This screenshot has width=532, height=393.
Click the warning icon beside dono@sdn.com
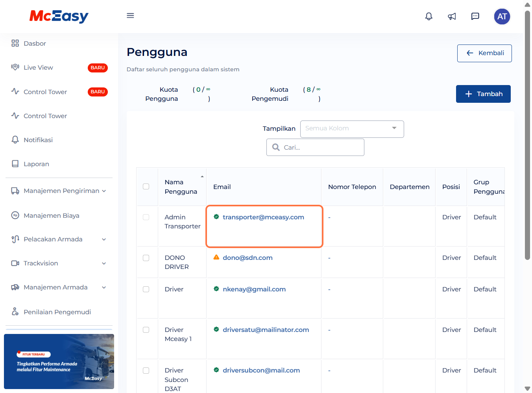[x=216, y=258]
